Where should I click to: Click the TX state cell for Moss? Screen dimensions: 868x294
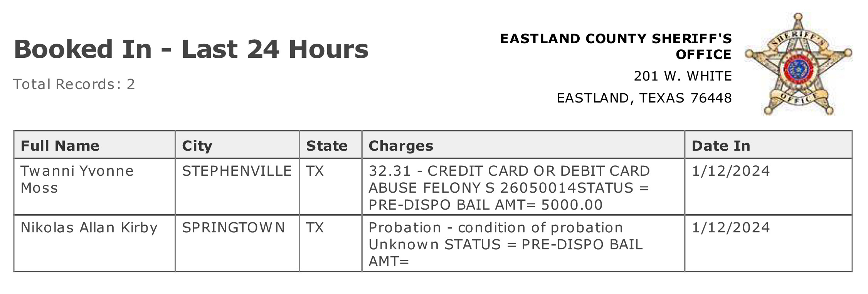(x=315, y=171)
